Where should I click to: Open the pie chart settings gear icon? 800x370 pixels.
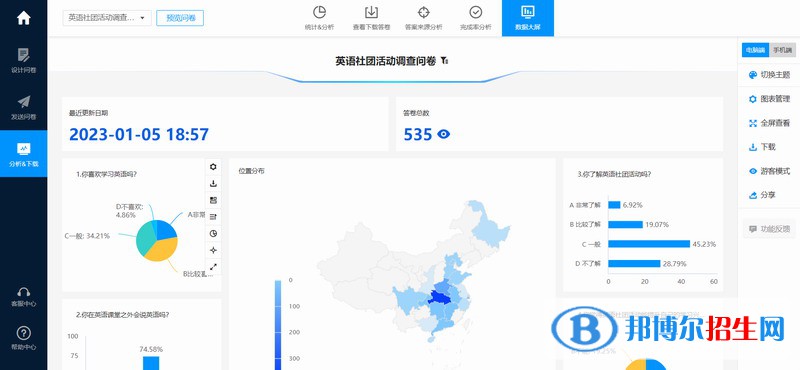tap(213, 166)
